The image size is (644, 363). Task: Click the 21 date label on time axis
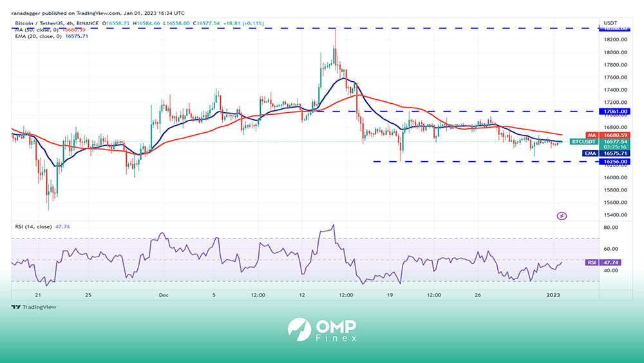tap(38, 295)
